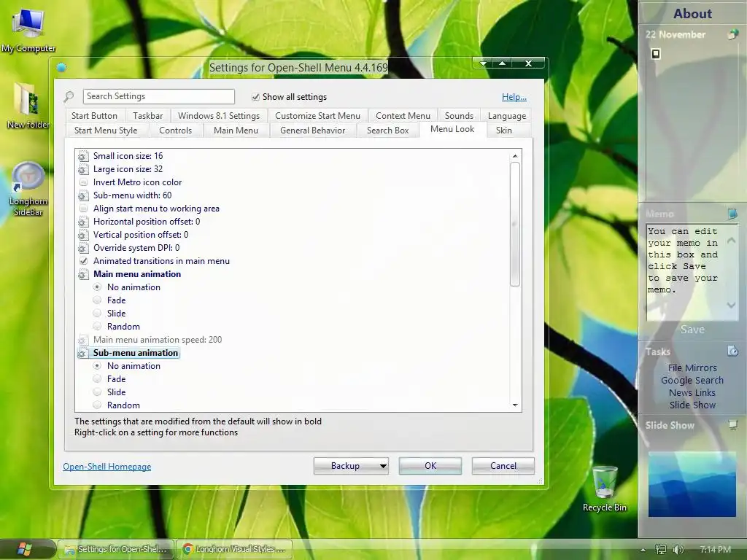Switch to the Skin tab
747x560 pixels.
point(504,131)
